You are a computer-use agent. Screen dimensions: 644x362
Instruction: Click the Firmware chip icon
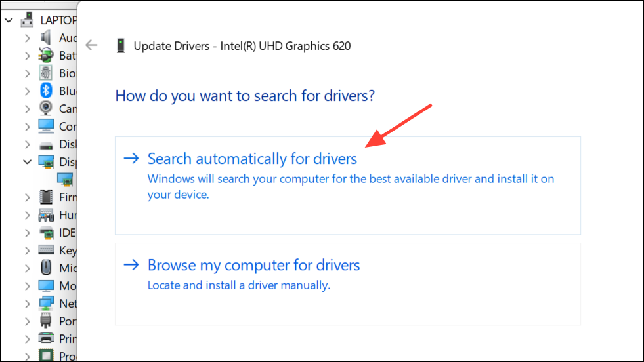coord(47,197)
